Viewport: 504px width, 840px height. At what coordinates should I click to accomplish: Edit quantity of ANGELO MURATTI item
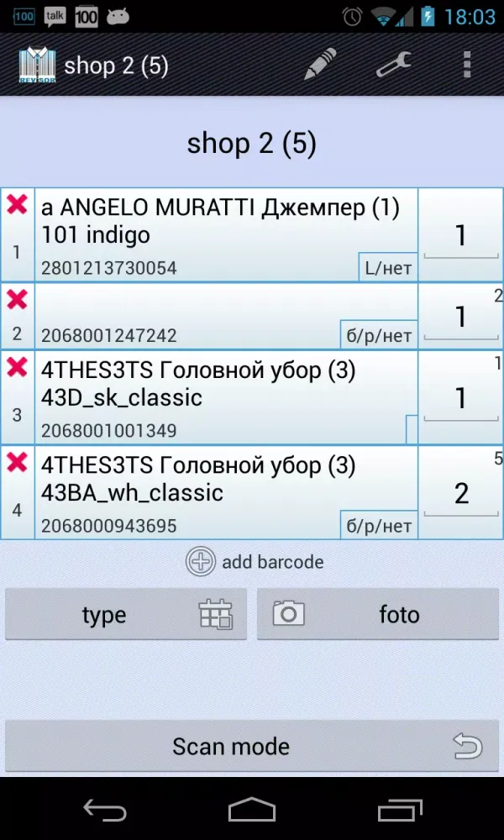click(x=460, y=236)
